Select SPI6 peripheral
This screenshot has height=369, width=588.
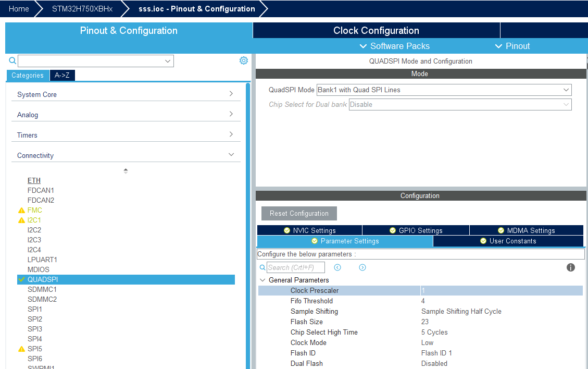(x=34, y=359)
